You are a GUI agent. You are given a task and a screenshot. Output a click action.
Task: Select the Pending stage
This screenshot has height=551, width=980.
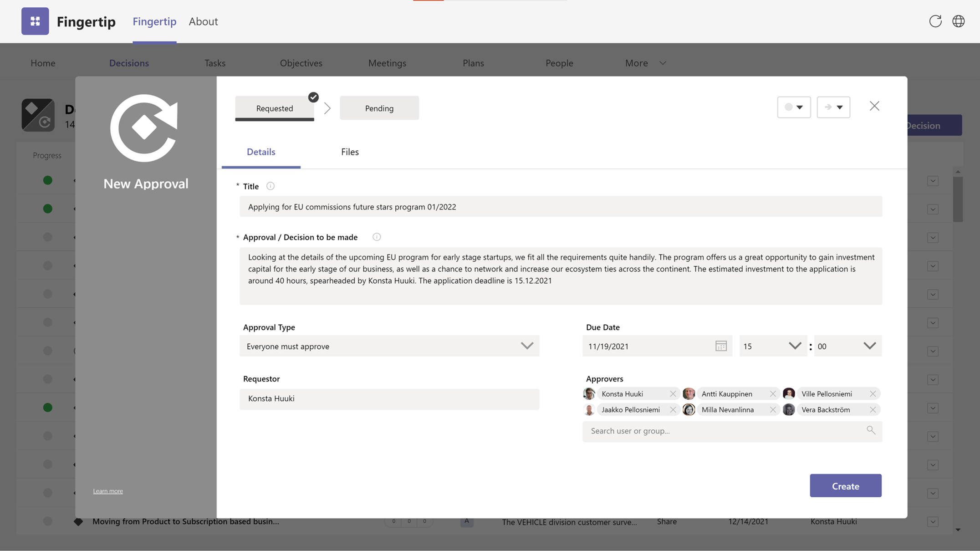coord(379,108)
